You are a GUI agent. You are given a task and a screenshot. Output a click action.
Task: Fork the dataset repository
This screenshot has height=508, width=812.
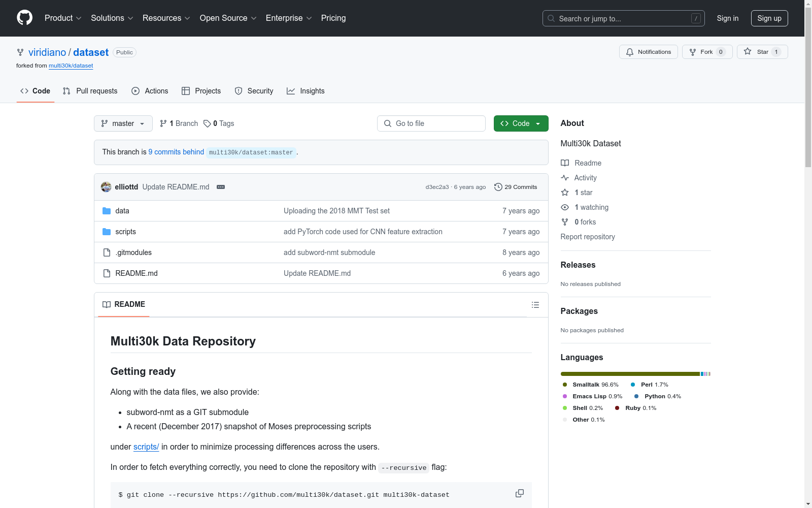(x=706, y=52)
